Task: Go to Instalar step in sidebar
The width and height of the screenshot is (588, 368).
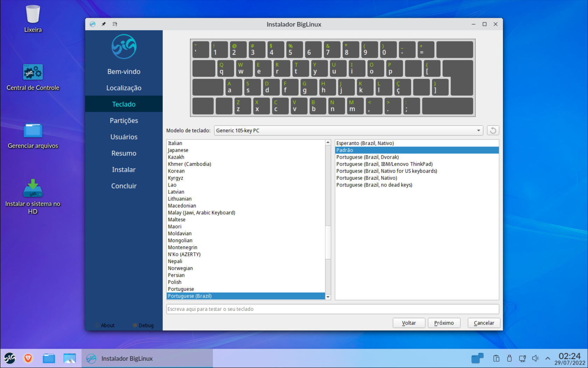Action: coord(124,170)
